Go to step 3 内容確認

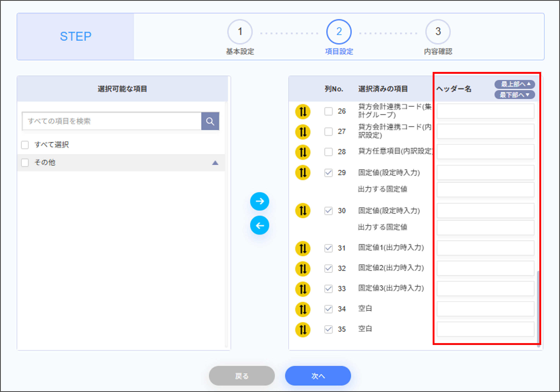coord(438,32)
